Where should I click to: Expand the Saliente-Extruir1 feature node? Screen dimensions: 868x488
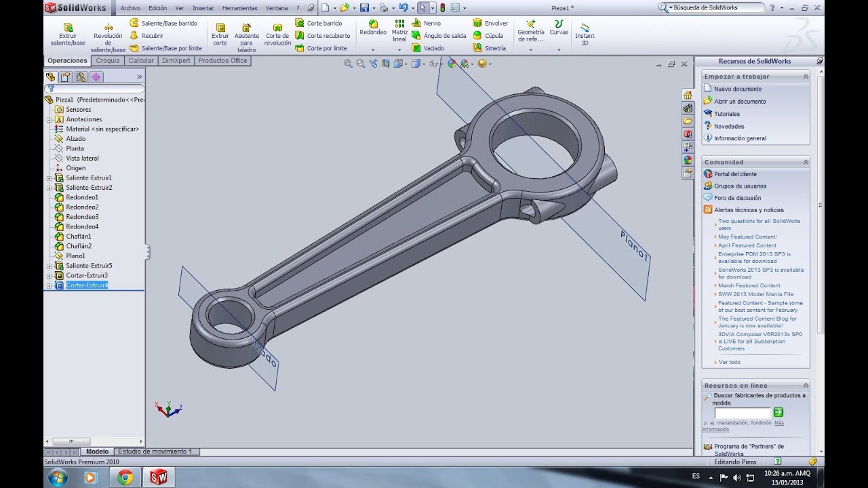[49, 178]
